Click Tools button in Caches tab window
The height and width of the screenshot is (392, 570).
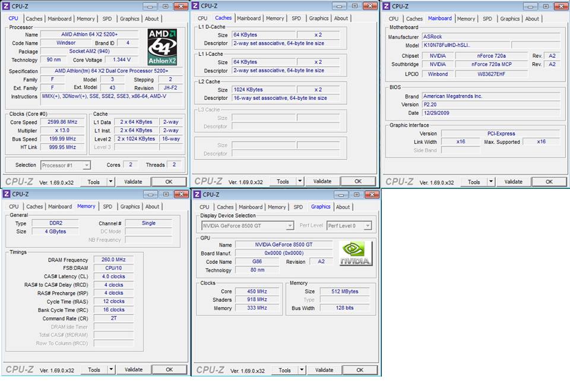(283, 181)
